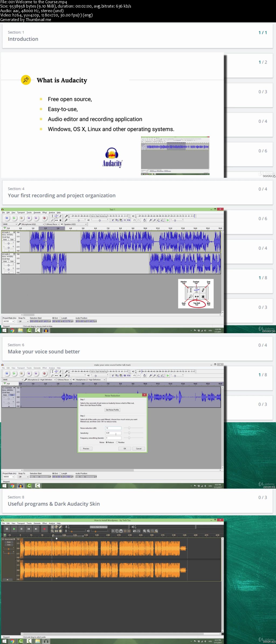Viewport: 276px width, 644px height.
Task: Click Play button in noise reduction window
Action: 14,373
